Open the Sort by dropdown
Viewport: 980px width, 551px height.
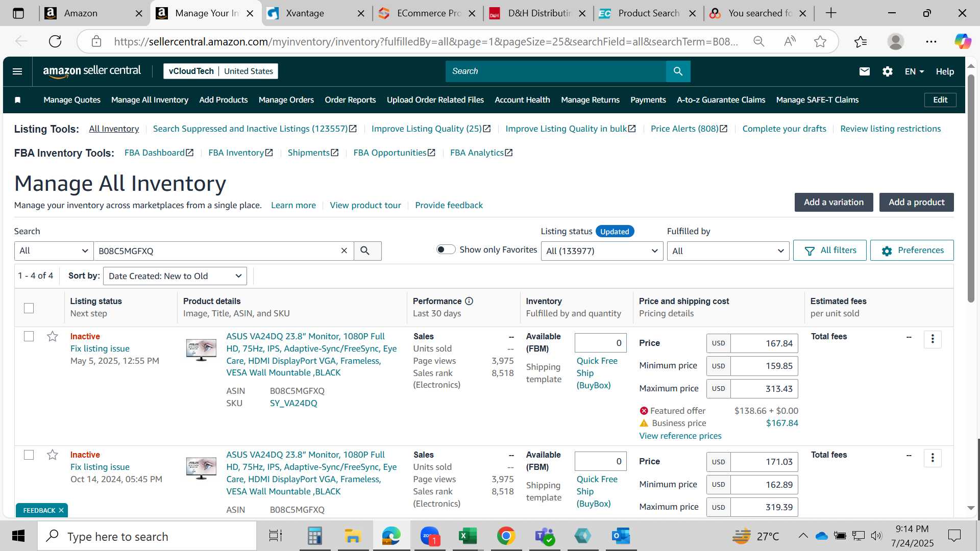click(x=175, y=276)
